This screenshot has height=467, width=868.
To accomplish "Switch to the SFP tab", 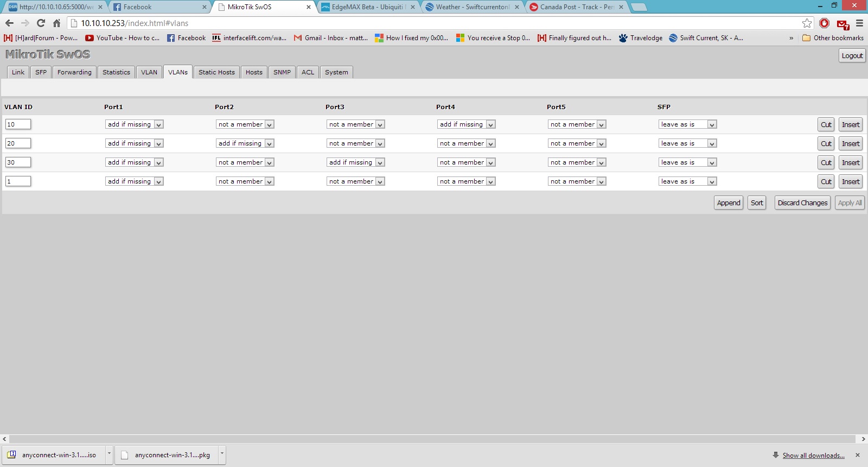I will click(41, 72).
